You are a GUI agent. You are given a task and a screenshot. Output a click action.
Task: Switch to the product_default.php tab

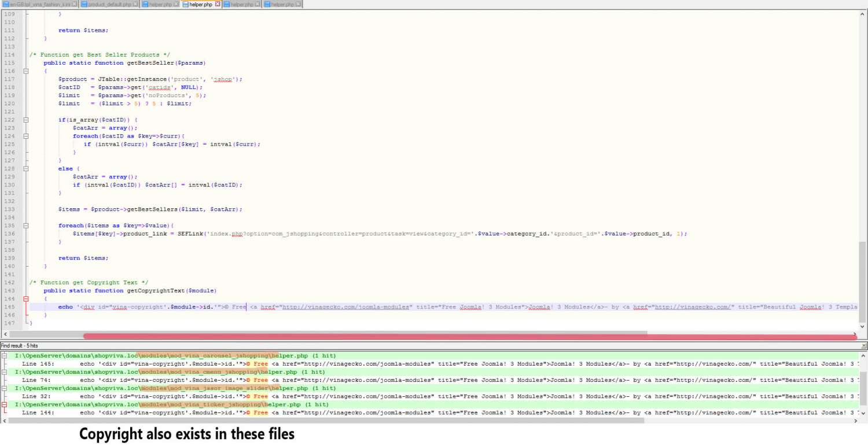pos(109,5)
